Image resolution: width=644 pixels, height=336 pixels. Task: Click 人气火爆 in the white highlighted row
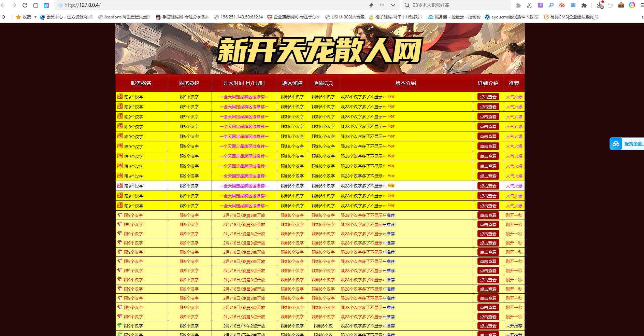(x=514, y=186)
